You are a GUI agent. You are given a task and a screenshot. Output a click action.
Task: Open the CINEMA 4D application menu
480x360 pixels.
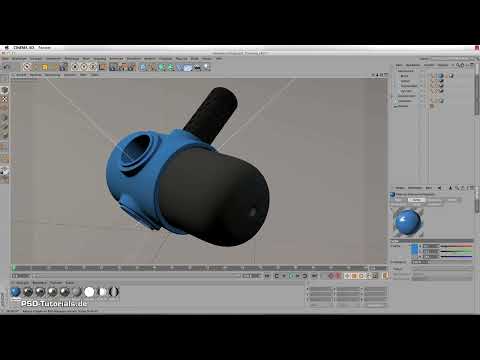(x=24, y=48)
